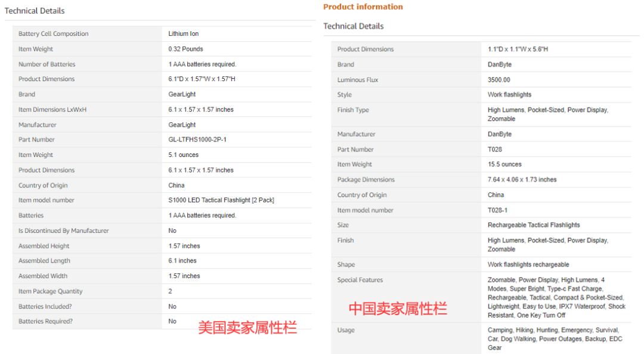Click the "Lithium Ion" value
The width and height of the screenshot is (644, 354).
click(x=184, y=33)
